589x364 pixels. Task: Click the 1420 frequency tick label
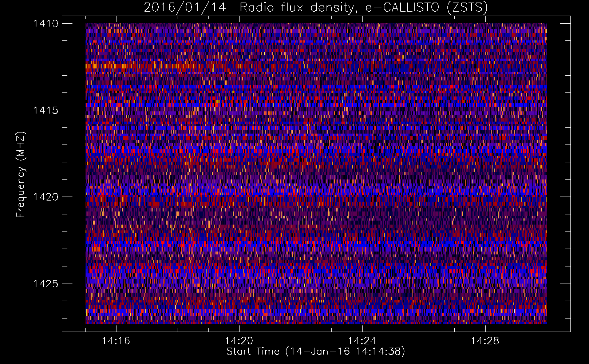point(46,197)
